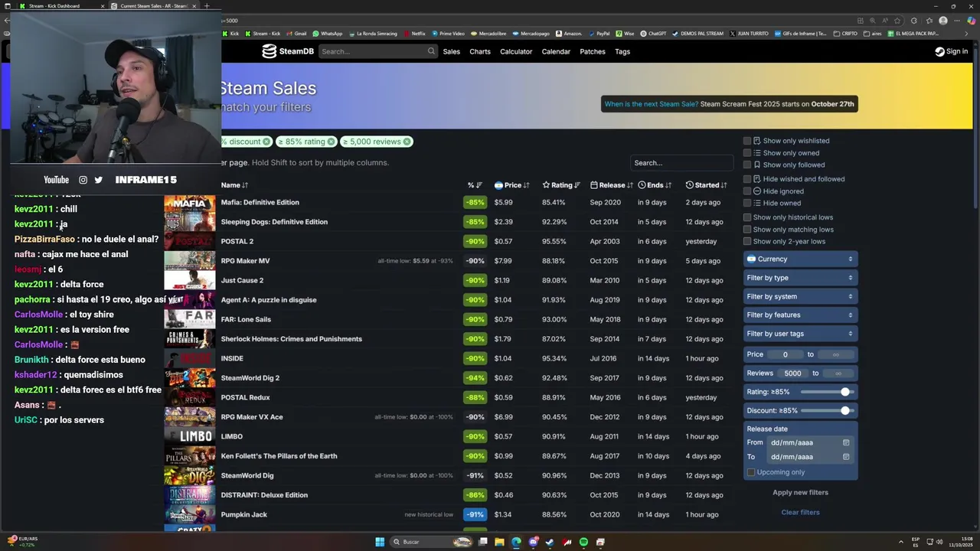Open the Sales menu in SteamDB nav
This screenshot has width=980, height=551.
tap(452, 51)
